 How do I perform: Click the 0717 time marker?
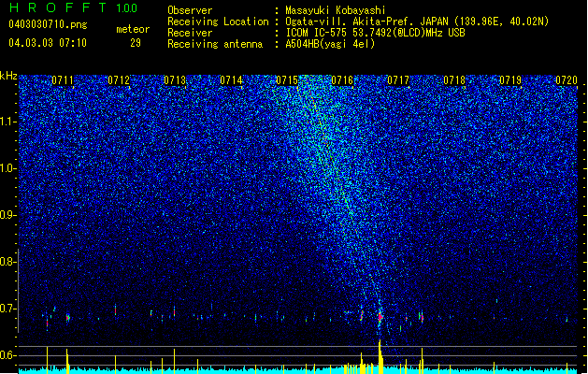coord(398,79)
